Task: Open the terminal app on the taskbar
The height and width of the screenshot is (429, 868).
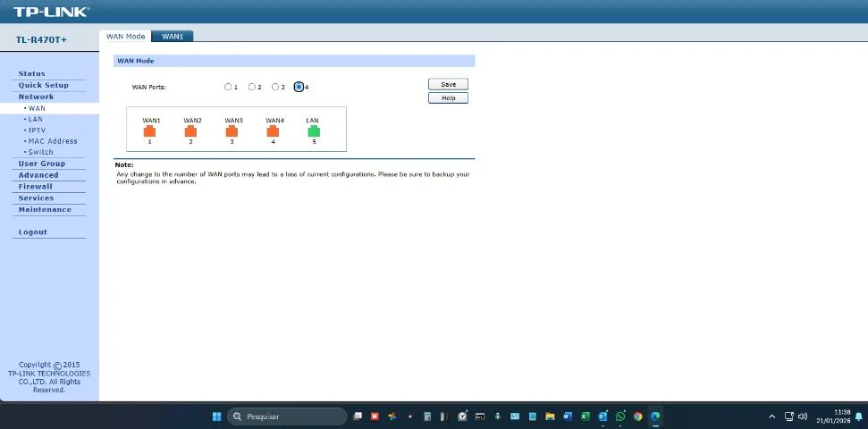Action: pos(480,416)
